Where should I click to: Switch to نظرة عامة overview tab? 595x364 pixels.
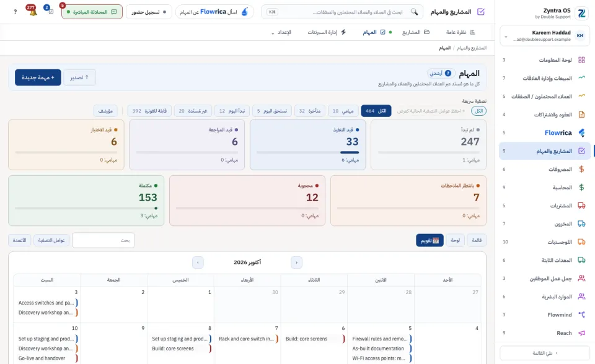point(461,32)
